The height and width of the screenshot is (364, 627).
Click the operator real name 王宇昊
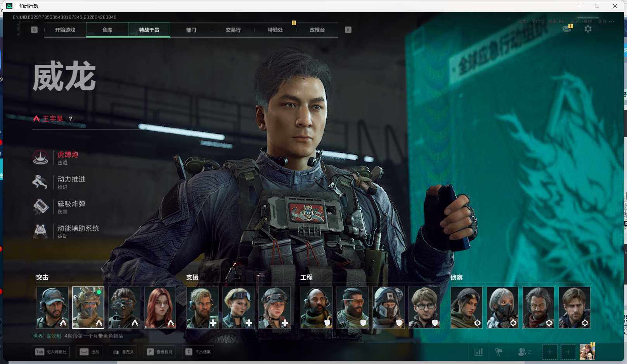point(53,119)
